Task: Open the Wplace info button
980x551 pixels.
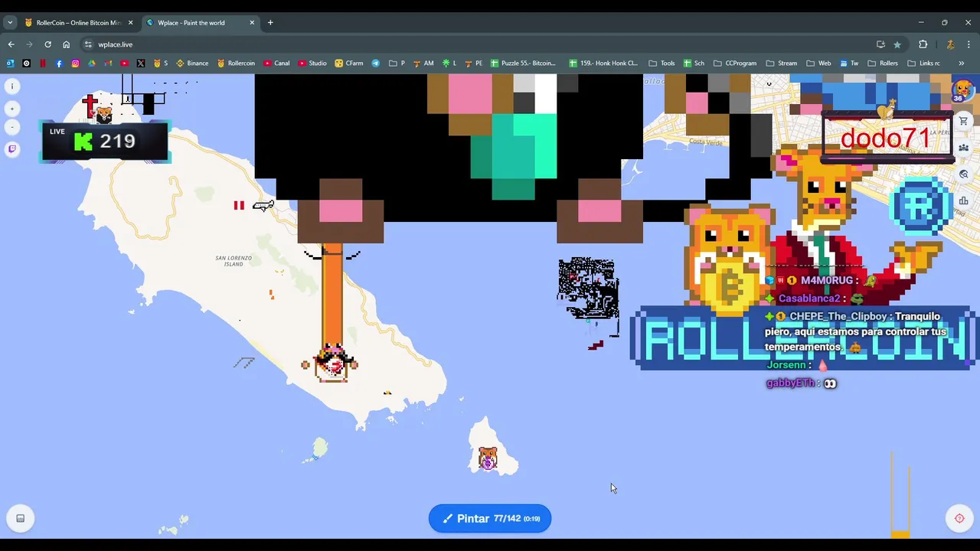Action: click(x=12, y=86)
